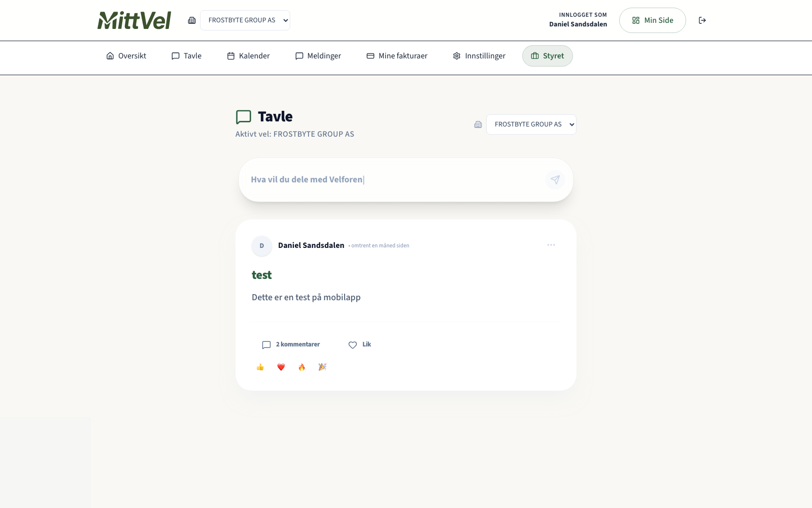Send the post with paper plane icon

(555, 180)
